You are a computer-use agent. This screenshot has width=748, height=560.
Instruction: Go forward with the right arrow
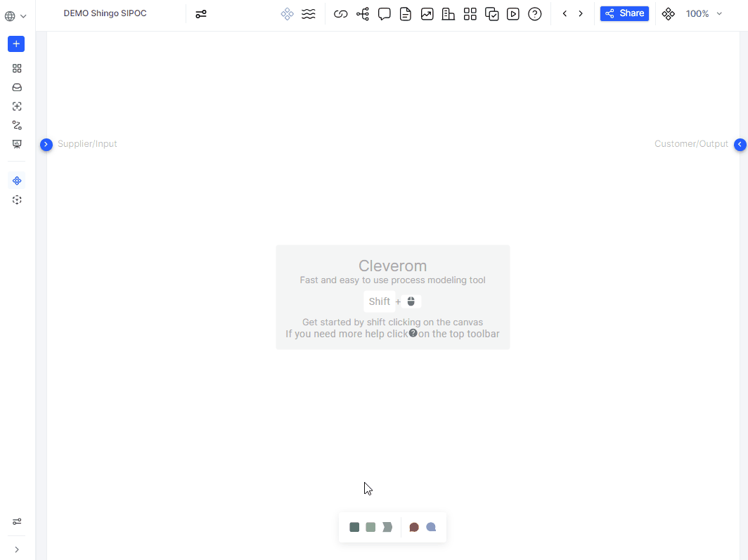581,14
